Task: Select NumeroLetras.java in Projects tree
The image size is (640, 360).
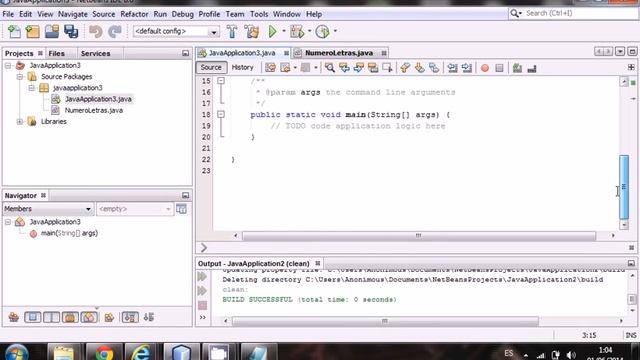Action: [x=93, y=110]
